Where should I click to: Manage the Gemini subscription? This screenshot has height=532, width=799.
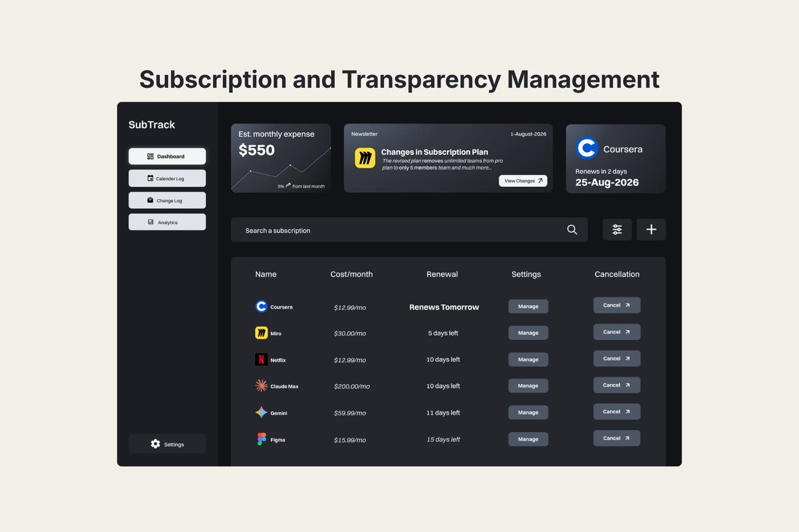[528, 412]
